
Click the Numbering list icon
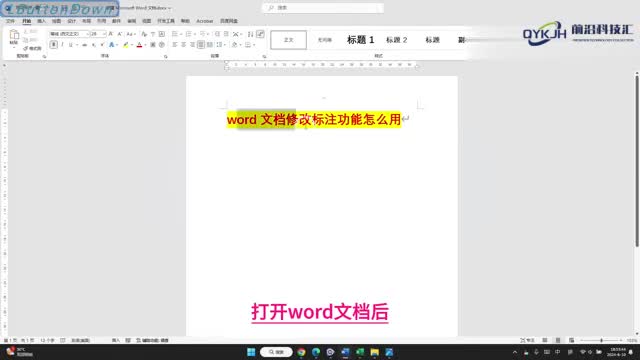coord(189,34)
